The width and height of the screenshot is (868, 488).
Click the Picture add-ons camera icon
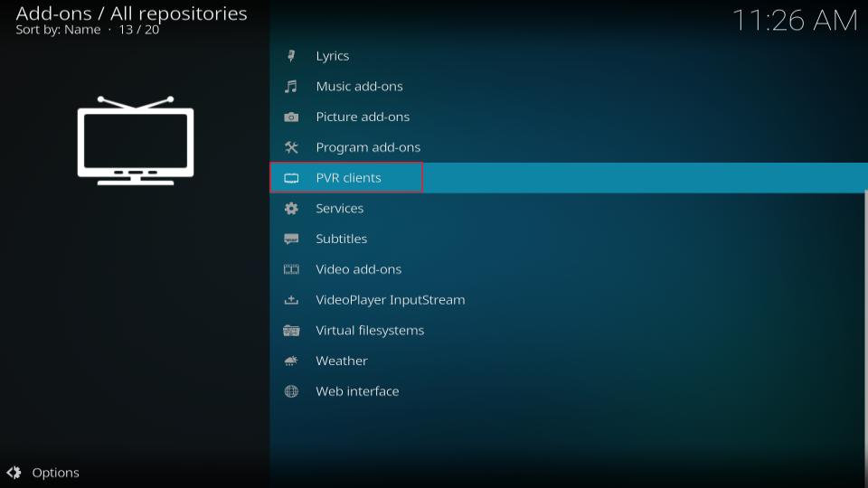(x=291, y=117)
